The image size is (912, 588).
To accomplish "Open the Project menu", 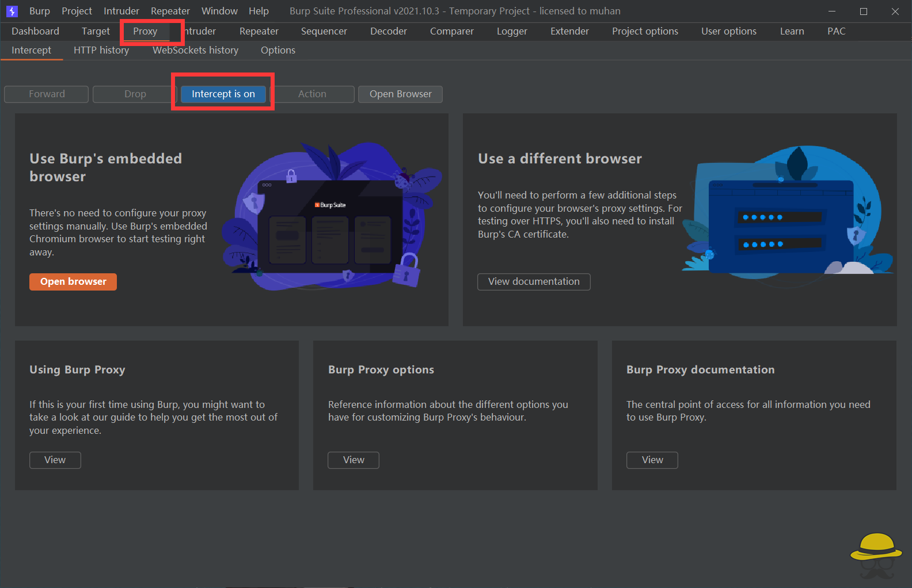I will [77, 11].
